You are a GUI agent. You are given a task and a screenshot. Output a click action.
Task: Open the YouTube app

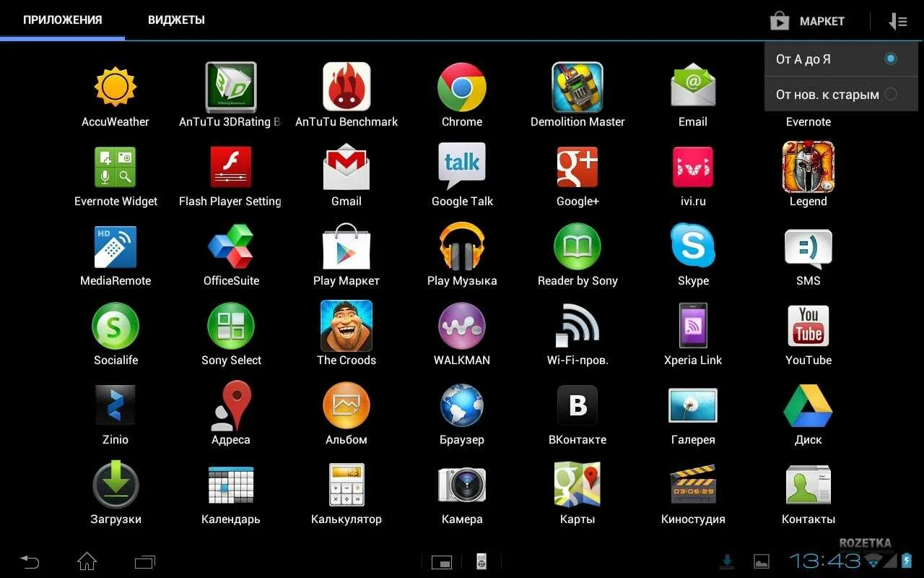tap(808, 326)
